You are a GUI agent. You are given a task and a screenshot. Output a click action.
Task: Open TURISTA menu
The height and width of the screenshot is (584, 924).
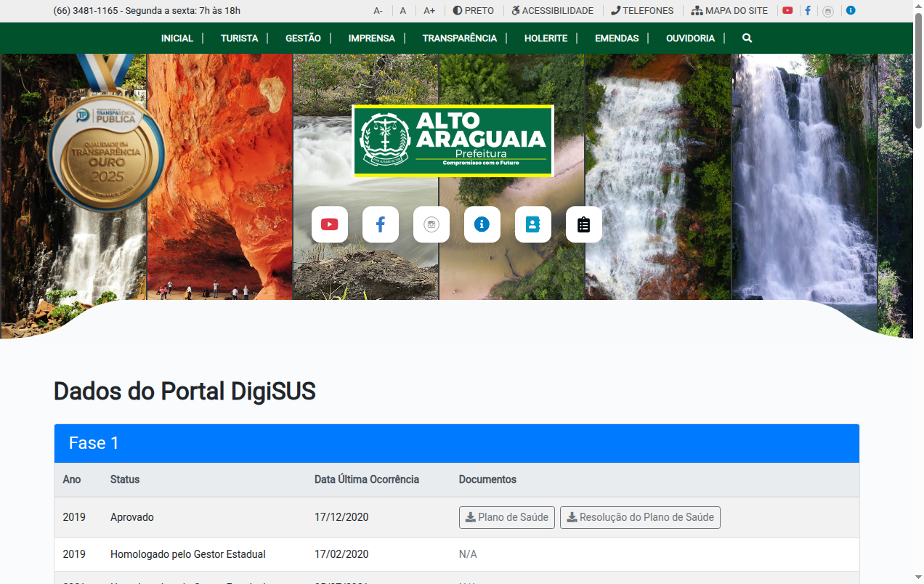(240, 38)
